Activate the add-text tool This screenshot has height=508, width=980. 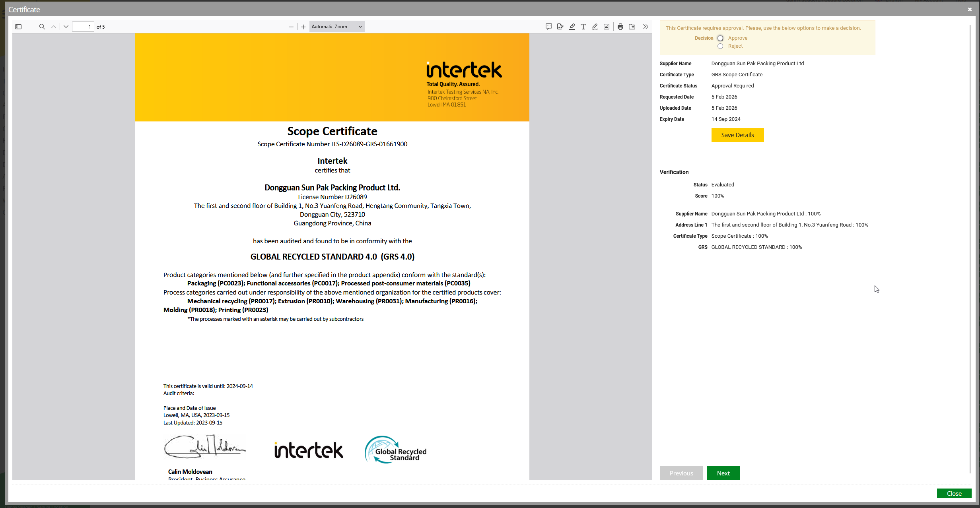(583, 27)
